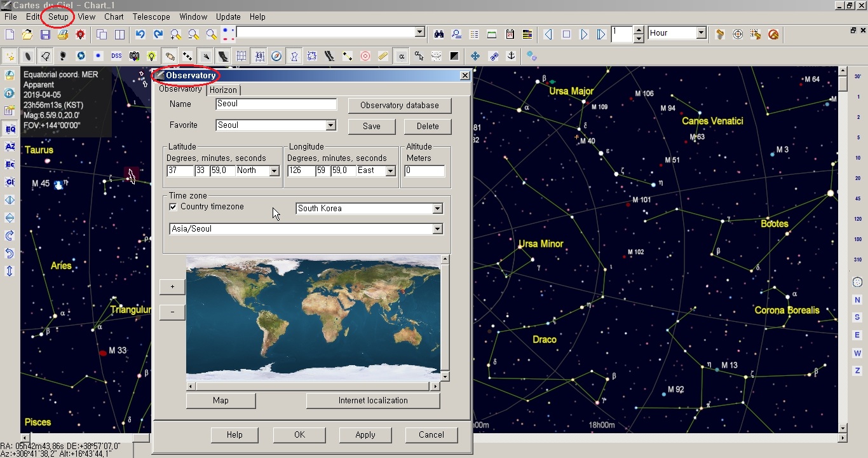
Task: Click the DSS image toolbar icon
Action: [116, 57]
